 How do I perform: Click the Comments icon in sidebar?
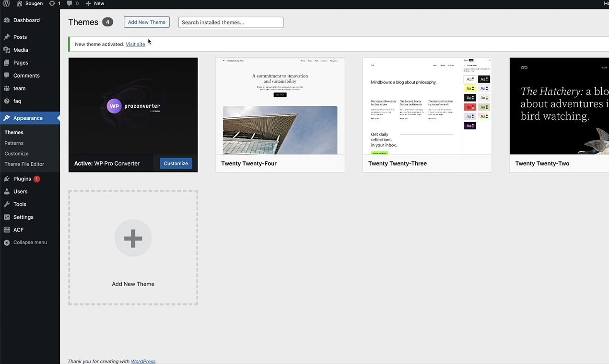point(7,76)
